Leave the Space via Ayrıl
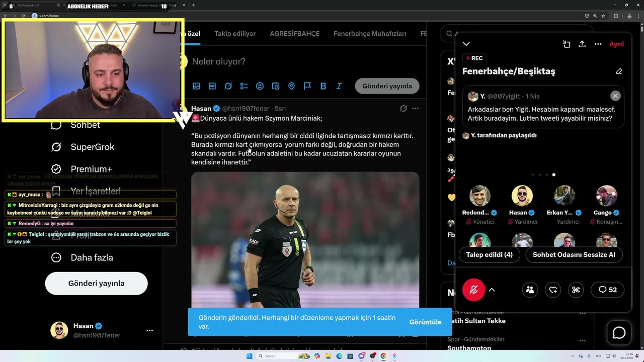Screen dimensions: 644x362 tap(616, 44)
